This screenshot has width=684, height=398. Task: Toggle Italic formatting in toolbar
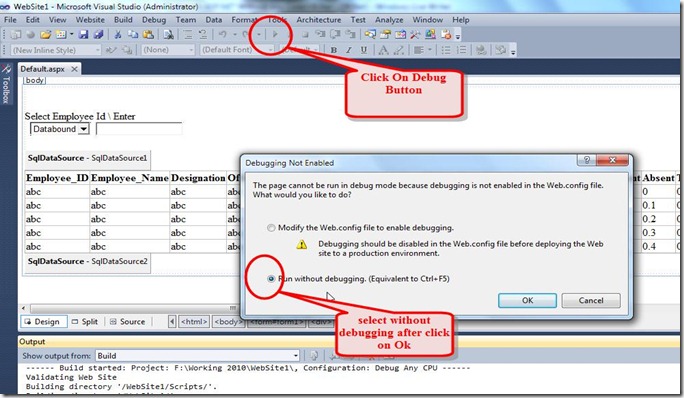[349, 50]
